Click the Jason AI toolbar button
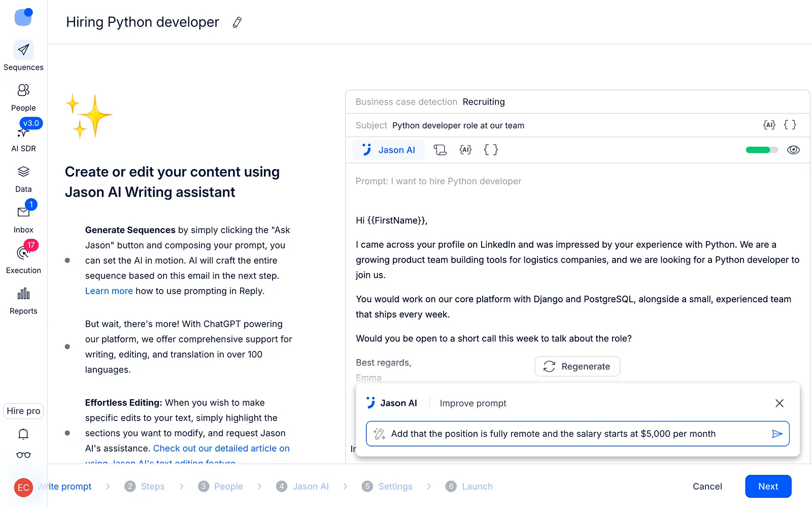 click(x=388, y=150)
